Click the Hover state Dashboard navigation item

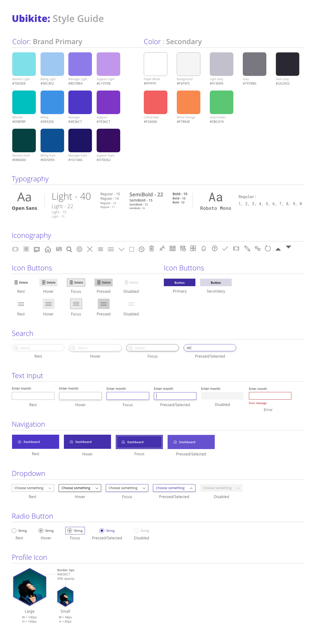87,442
